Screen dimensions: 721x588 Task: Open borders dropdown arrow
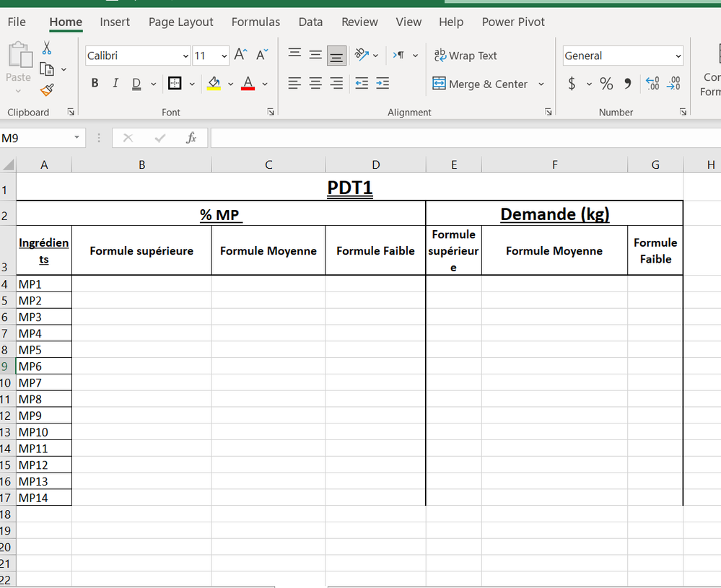click(x=192, y=84)
